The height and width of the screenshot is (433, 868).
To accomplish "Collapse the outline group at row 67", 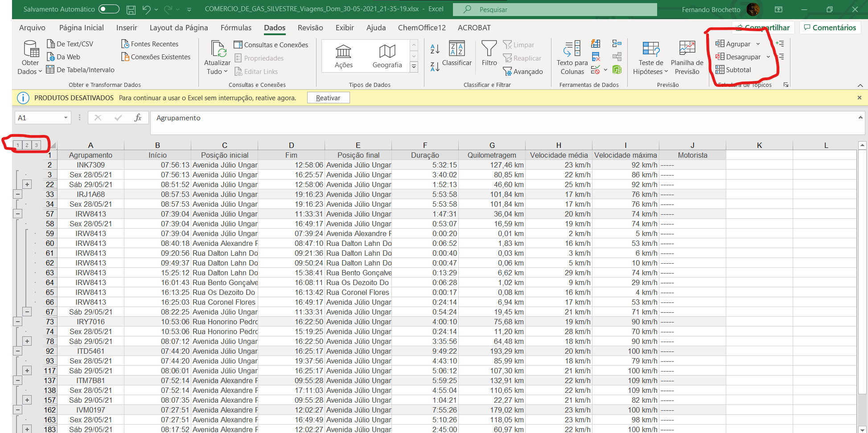I will coord(27,312).
